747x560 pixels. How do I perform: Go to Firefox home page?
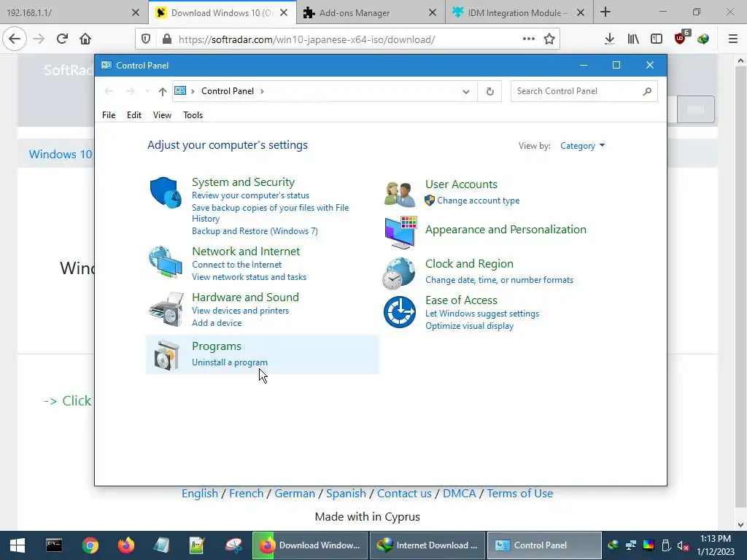pyautogui.click(x=85, y=39)
